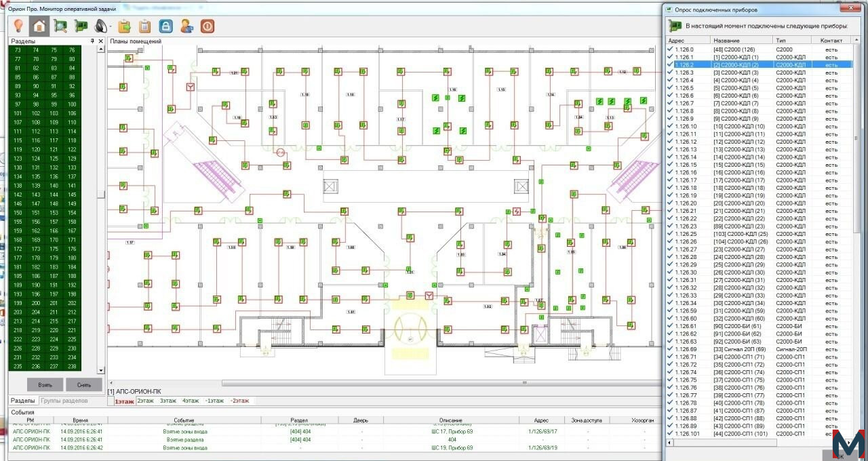Open the dropdown arrow next to speaker icon

[111, 26]
